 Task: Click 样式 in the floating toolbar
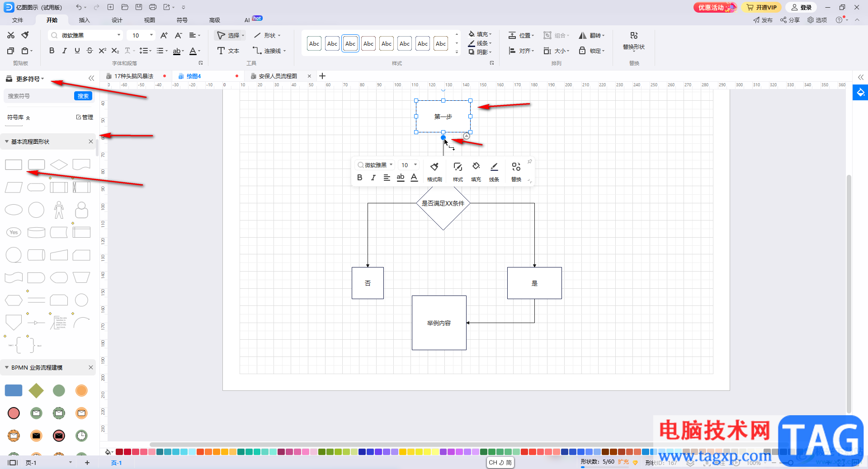click(458, 172)
